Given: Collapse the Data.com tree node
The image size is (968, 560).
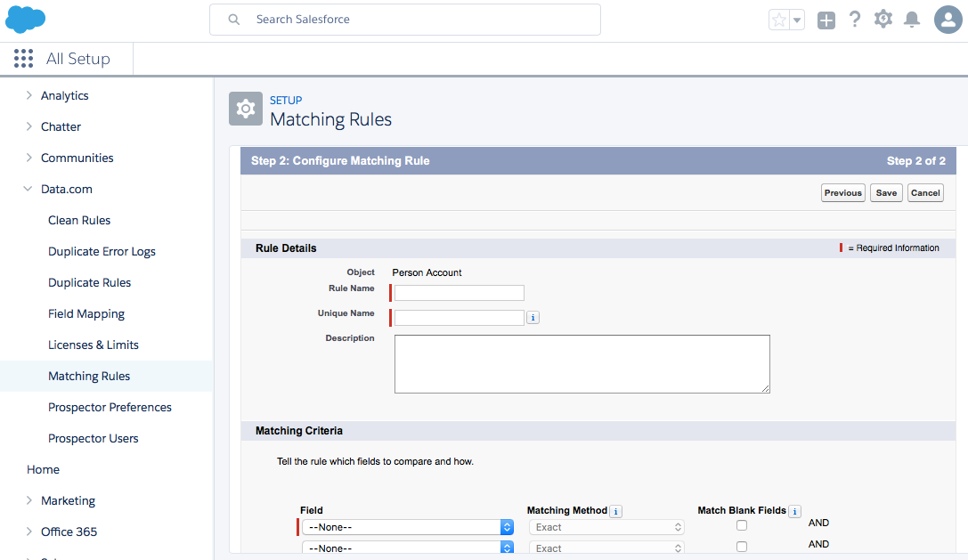Looking at the screenshot, I should point(28,189).
